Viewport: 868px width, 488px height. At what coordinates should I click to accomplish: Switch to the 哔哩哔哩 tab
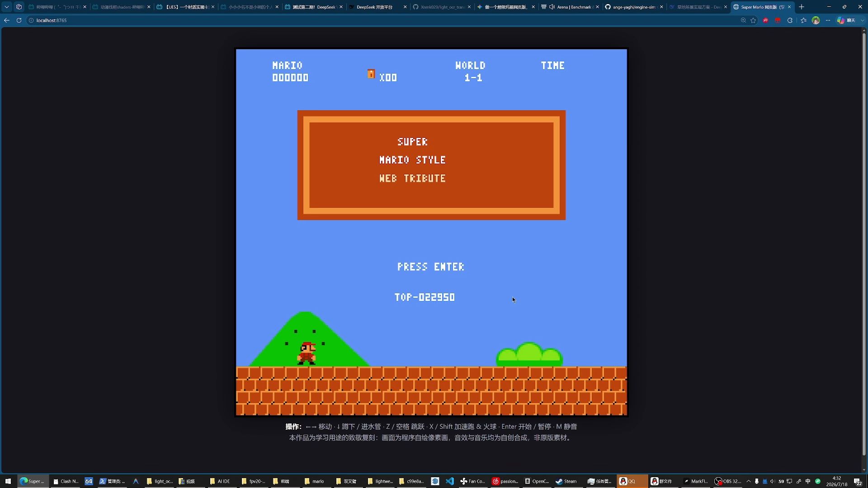pos(57,7)
